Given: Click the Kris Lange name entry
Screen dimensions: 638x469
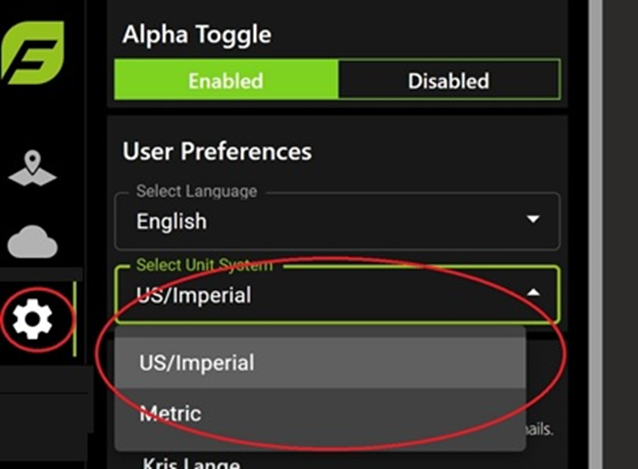Looking at the screenshot, I should (x=191, y=463).
